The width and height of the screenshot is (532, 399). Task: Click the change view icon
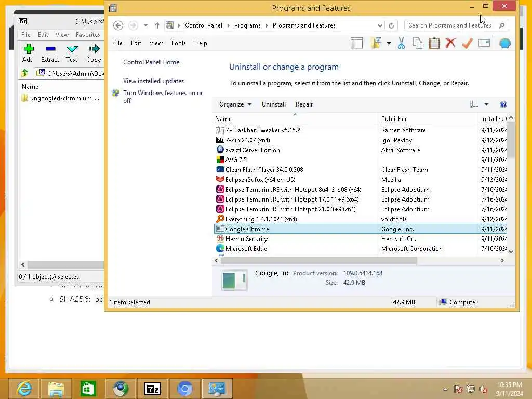pos(474,104)
